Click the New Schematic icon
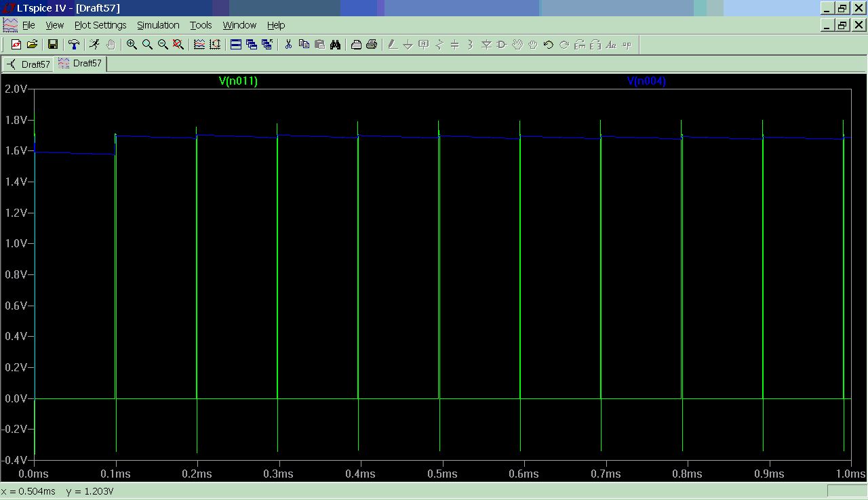The width and height of the screenshot is (868, 500). (16, 45)
